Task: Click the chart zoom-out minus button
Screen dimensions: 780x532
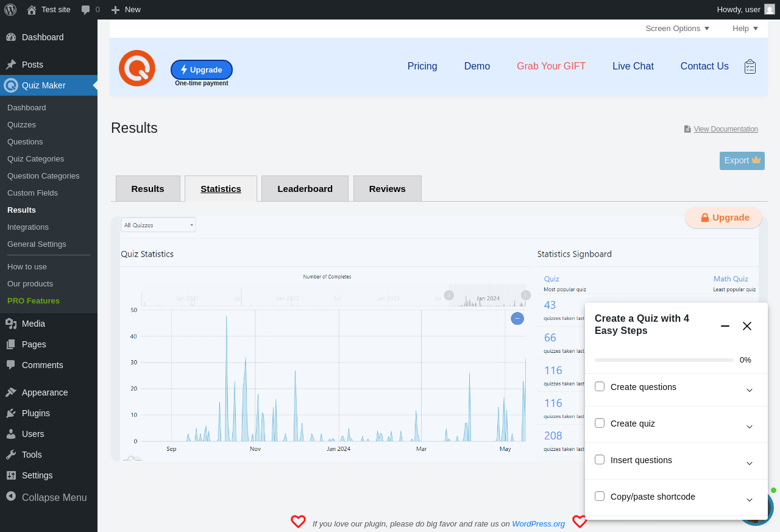Action: pos(517,318)
